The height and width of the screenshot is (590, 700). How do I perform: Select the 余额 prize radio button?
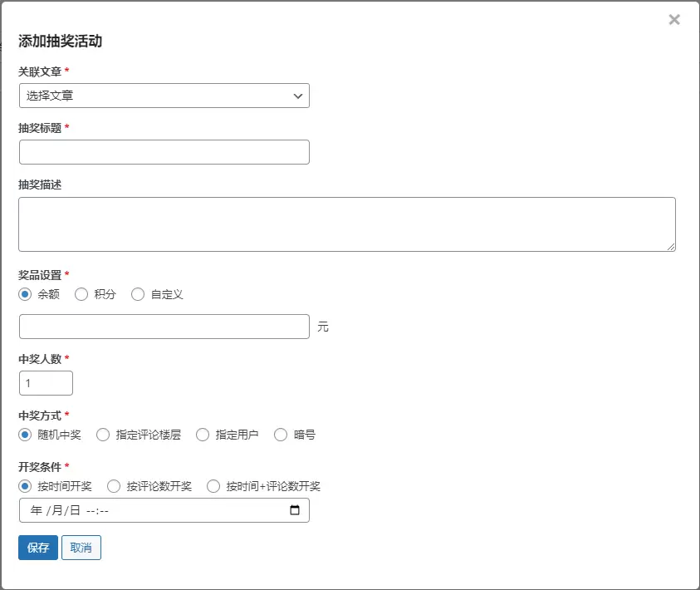tap(25, 294)
